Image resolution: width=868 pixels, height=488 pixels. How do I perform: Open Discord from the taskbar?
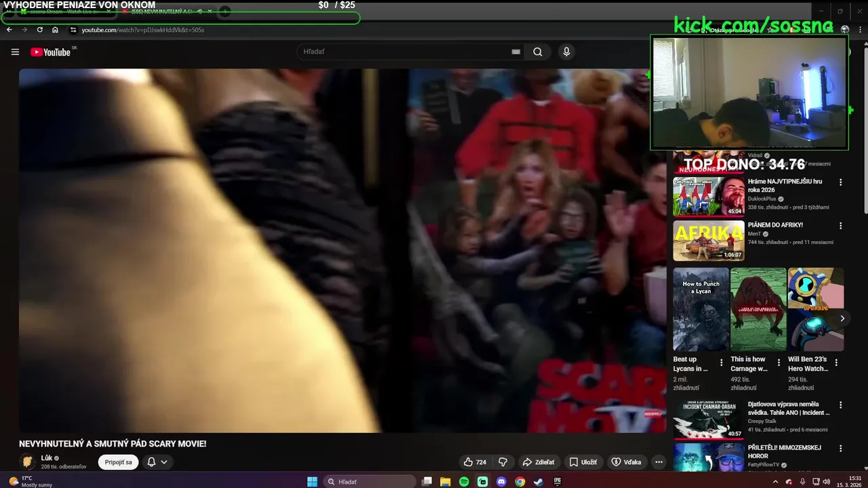click(x=501, y=482)
